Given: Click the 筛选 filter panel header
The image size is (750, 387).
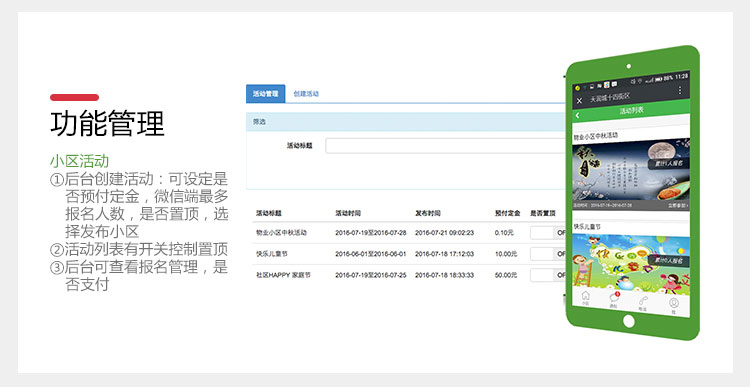Looking at the screenshot, I should click(406, 122).
